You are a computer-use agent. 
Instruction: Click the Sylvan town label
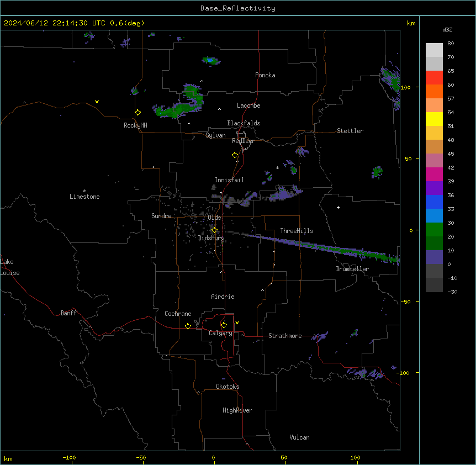[215, 135]
